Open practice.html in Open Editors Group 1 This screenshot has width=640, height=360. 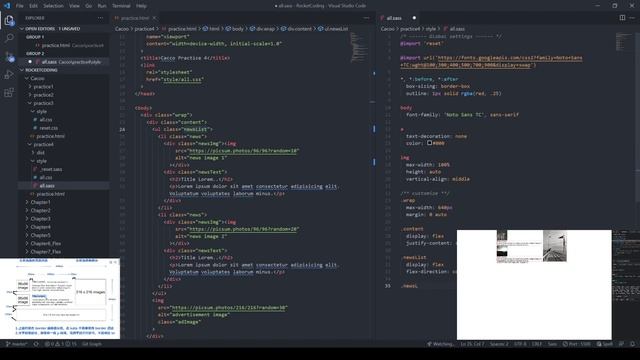pyautogui.click(x=65, y=45)
